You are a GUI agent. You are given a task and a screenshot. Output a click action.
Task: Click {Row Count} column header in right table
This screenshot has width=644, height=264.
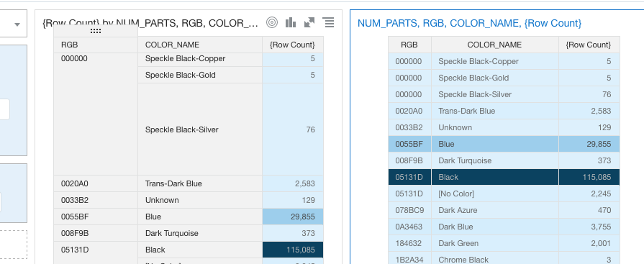(x=589, y=45)
